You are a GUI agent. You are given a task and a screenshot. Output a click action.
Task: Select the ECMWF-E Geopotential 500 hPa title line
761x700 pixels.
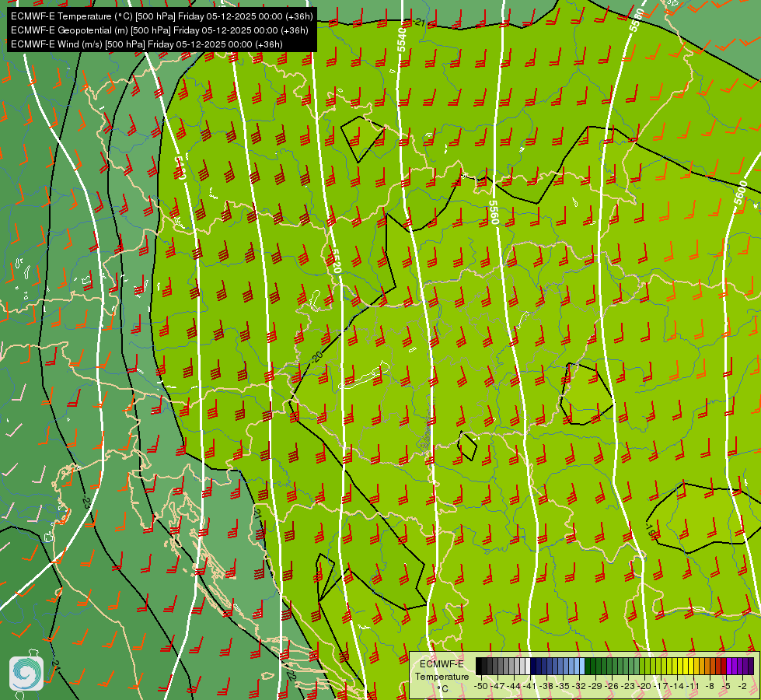159,30
